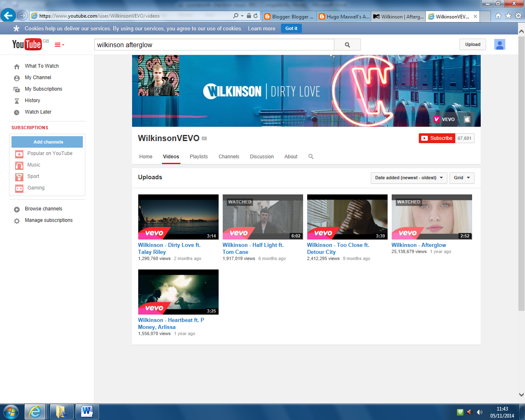Open History in sidebar
Image resolution: width=525 pixels, height=420 pixels.
(x=32, y=100)
